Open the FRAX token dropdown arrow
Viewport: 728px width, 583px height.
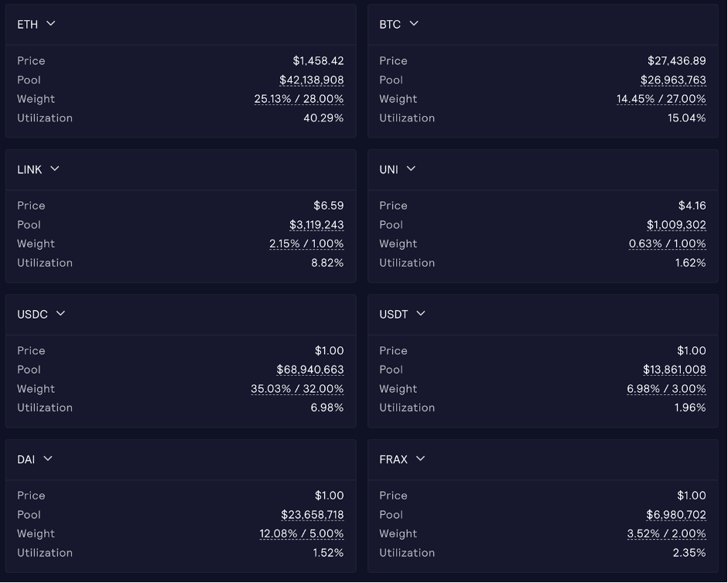tap(420, 459)
